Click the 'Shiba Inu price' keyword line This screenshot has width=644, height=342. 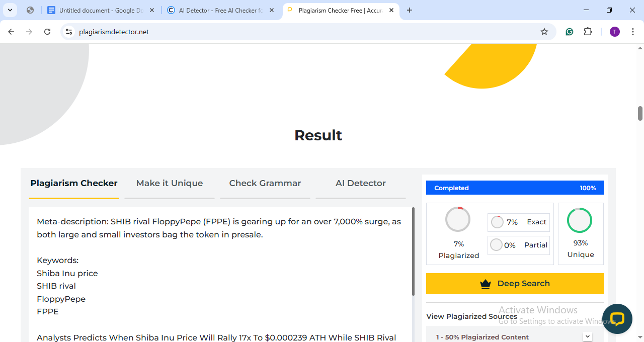coord(67,273)
